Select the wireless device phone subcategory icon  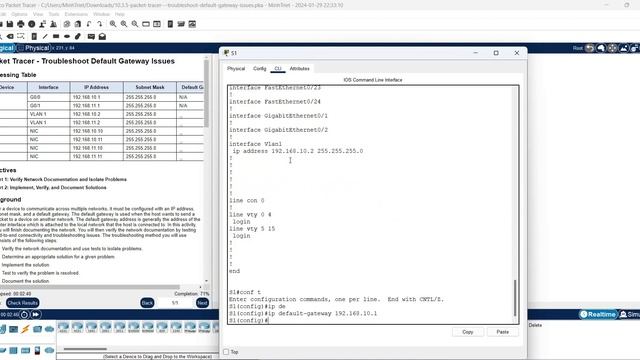coord(37,350)
